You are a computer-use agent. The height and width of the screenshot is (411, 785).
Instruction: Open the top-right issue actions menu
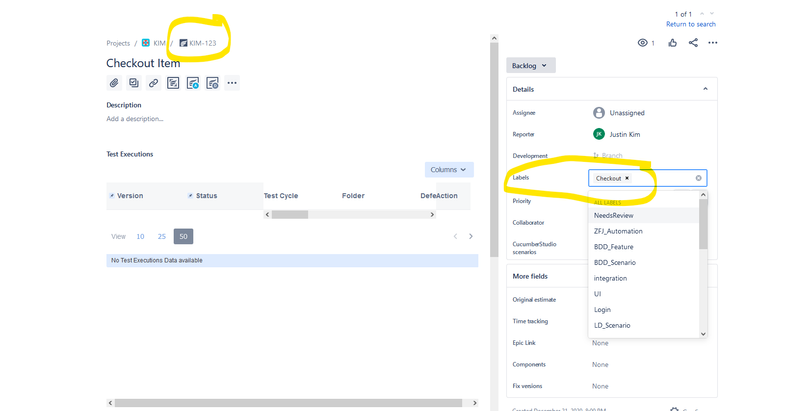pos(712,43)
